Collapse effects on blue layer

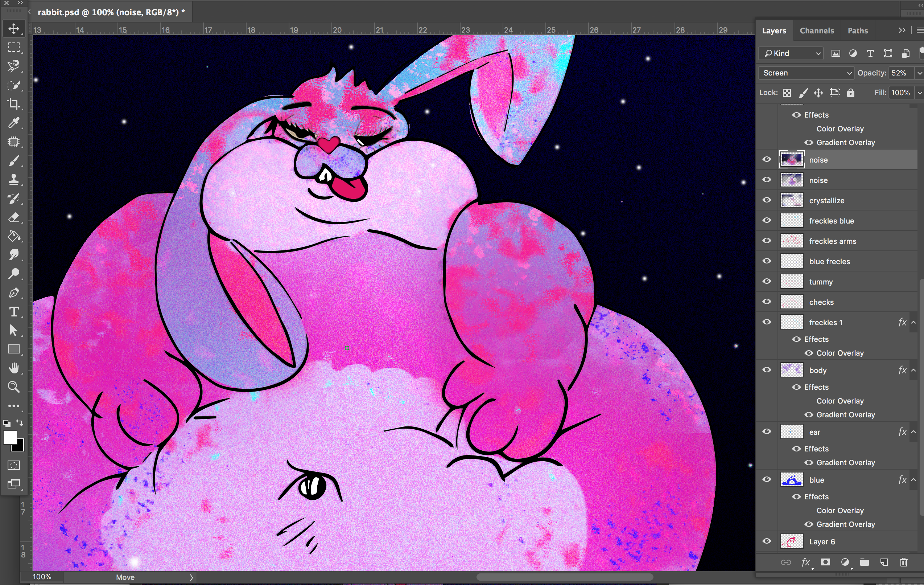[913, 480]
